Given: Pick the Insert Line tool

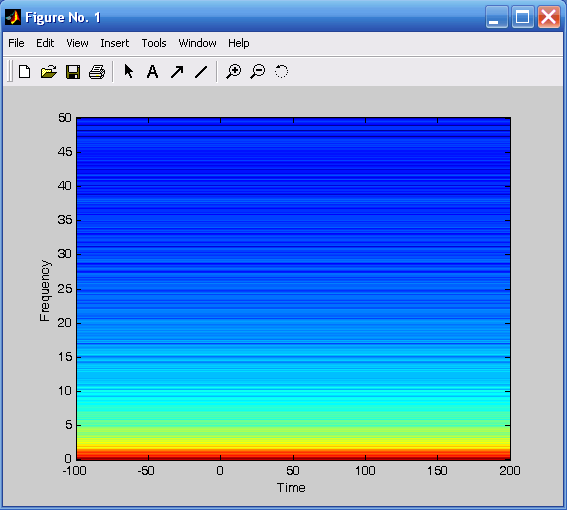Looking at the screenshot, I should pyautogui.click(x=201, y=72).
